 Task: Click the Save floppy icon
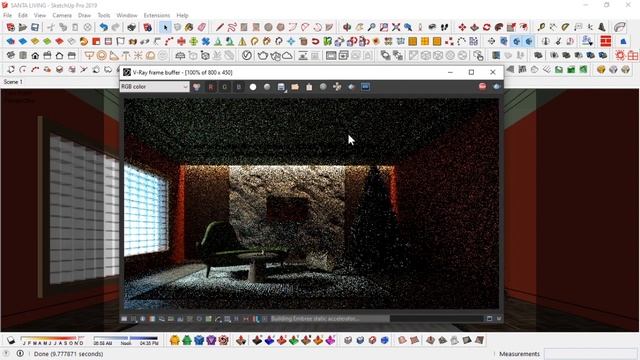tap(35, 27)
